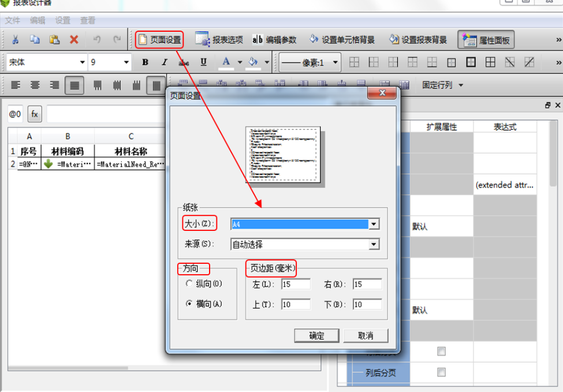The image size is (563, 392).
Task: Select 纵向 portrait orientation
Action: click(x=189, y=283)
